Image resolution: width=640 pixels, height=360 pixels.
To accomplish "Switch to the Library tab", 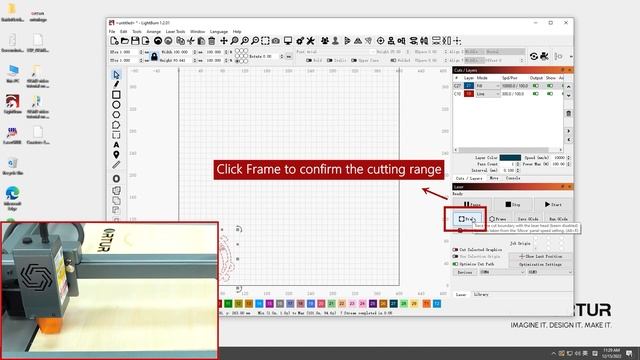I will (x=481, y=294).
